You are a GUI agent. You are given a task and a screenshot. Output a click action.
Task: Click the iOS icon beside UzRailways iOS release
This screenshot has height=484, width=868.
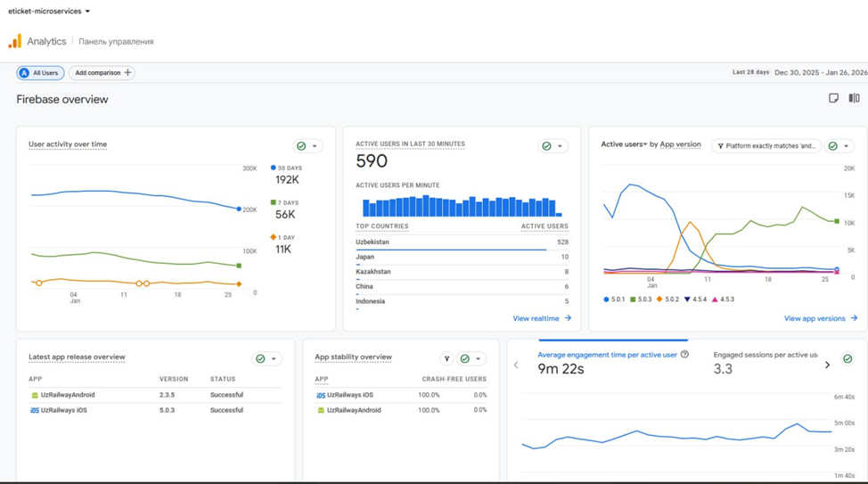pos(35,410)
